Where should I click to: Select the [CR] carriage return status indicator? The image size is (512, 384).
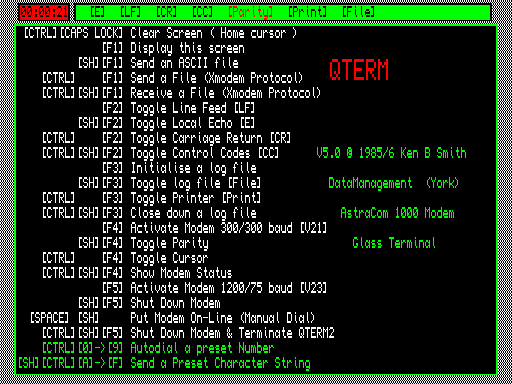point(166,12)
